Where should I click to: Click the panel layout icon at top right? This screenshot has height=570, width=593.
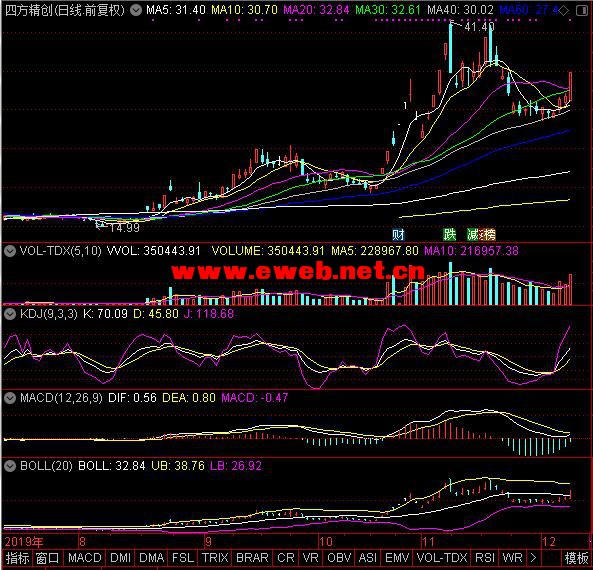coord(582,11)
